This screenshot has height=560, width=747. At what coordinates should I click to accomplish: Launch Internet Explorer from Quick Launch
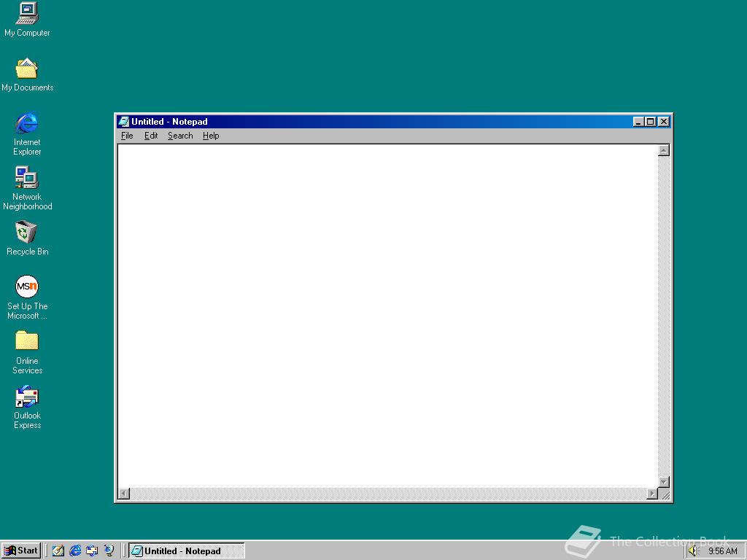(x=75, y=551)
